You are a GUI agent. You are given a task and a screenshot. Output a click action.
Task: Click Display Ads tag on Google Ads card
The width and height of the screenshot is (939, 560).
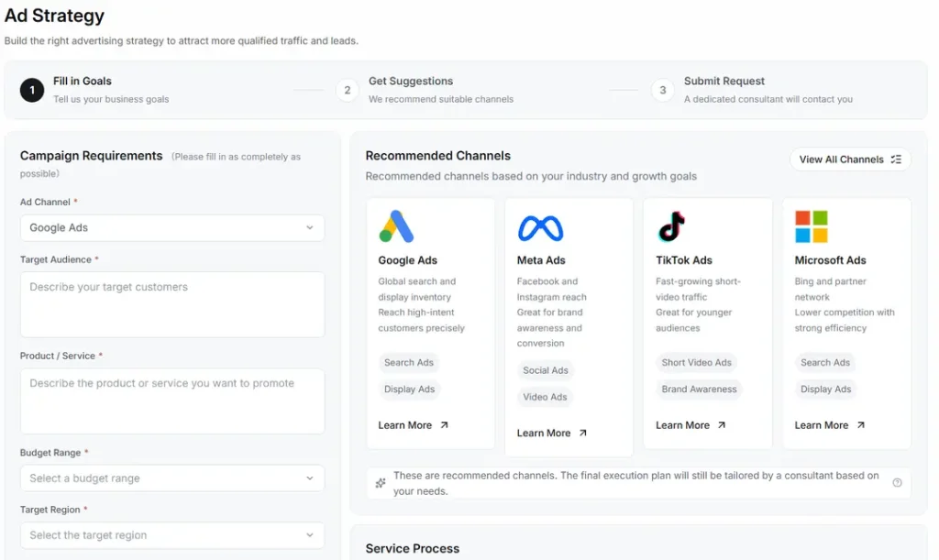409,389
